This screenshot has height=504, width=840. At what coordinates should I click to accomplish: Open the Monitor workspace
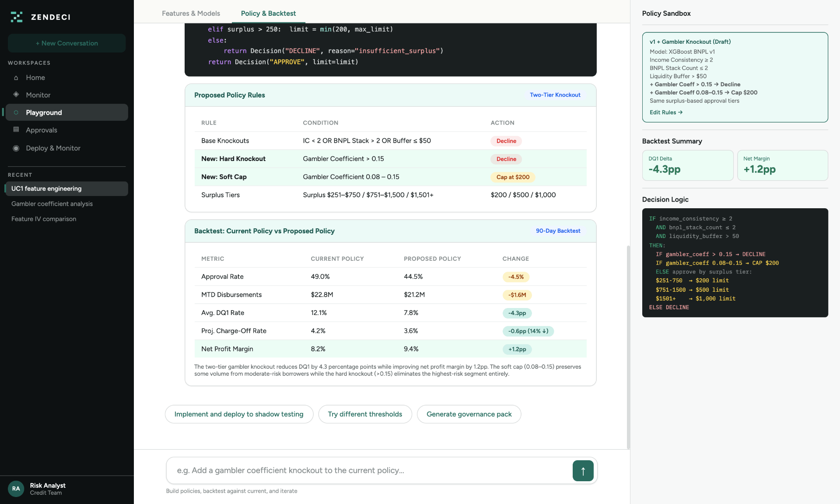click(x=66, y=95)
